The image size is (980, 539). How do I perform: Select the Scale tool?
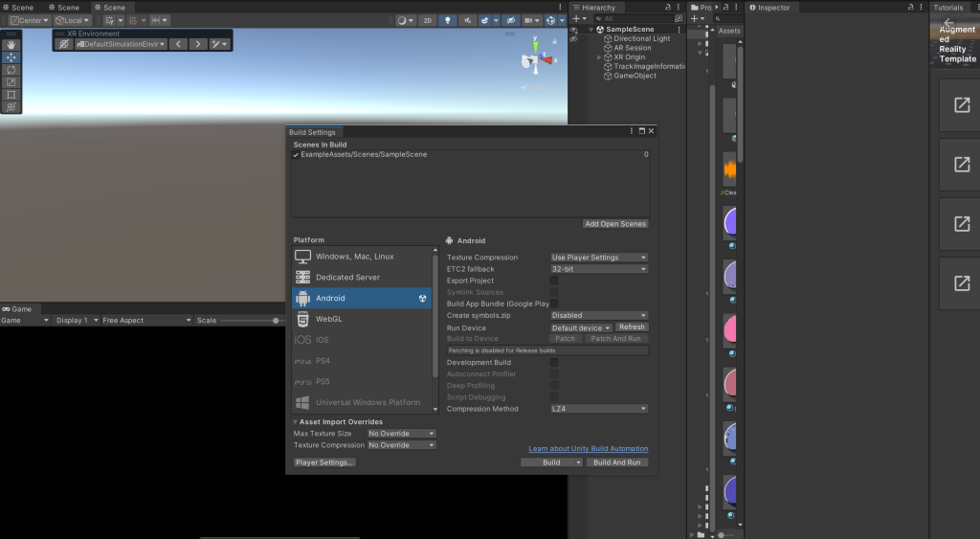click(11, 82)
